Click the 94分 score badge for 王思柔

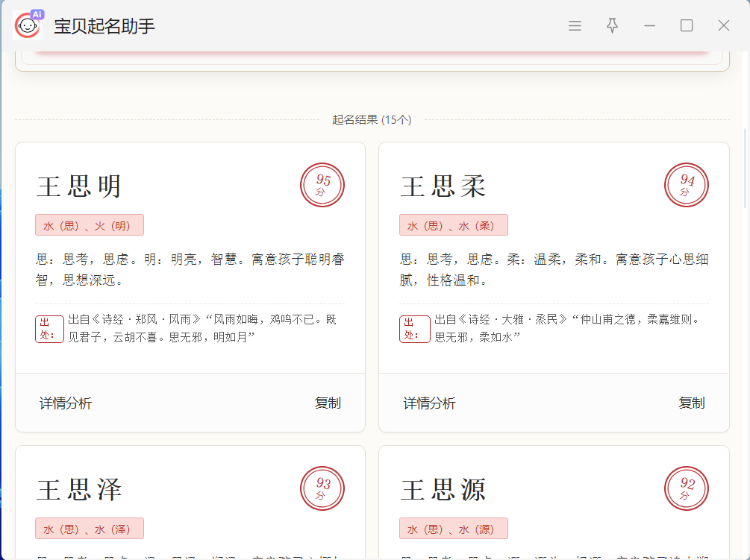point(687,185)
